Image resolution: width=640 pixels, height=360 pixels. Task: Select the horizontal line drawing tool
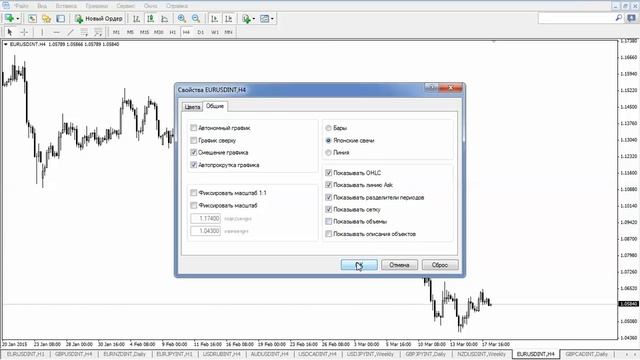pos(56,32)
